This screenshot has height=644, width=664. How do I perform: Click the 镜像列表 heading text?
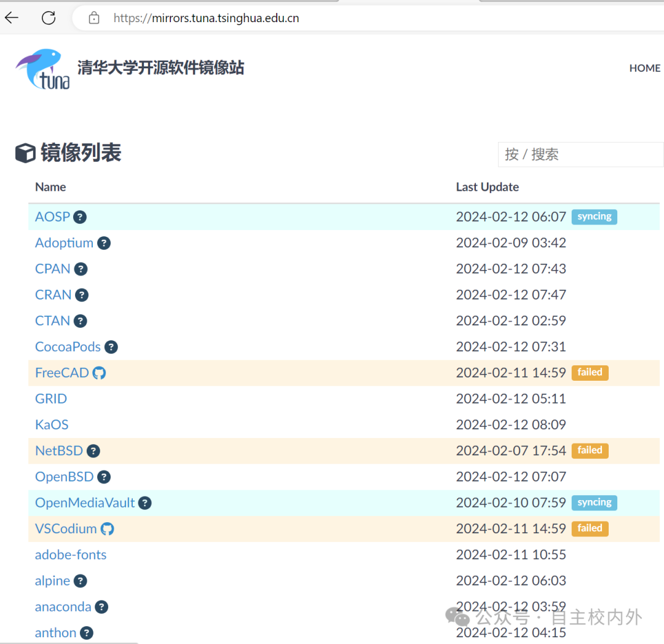(x=81, y=153)
